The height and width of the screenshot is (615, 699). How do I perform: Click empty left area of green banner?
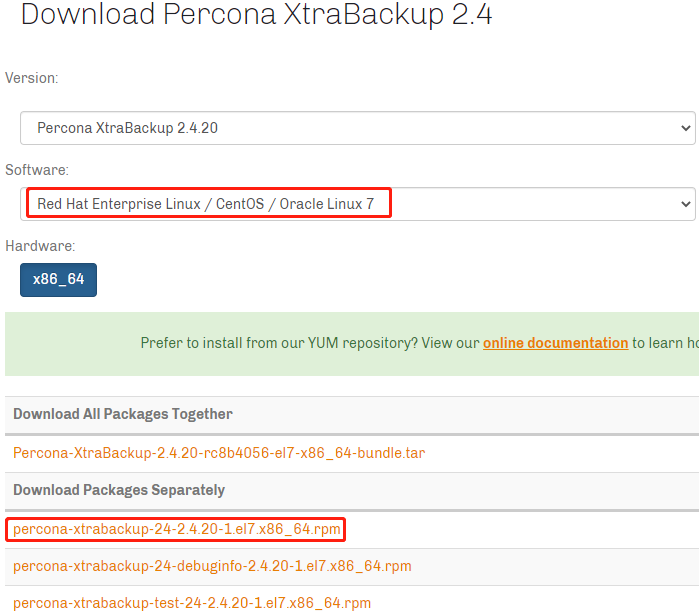coord(71,344)
